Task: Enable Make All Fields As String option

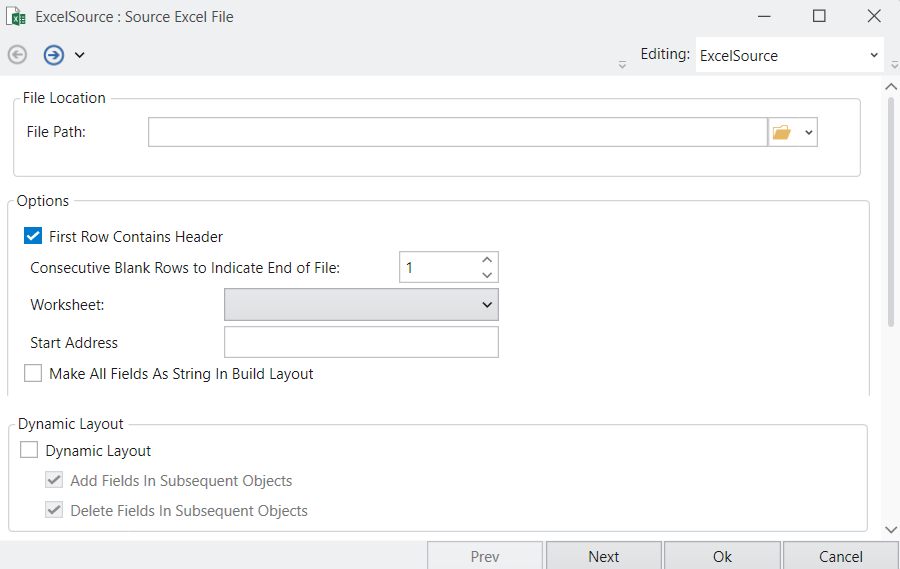Action: (33, 374)
